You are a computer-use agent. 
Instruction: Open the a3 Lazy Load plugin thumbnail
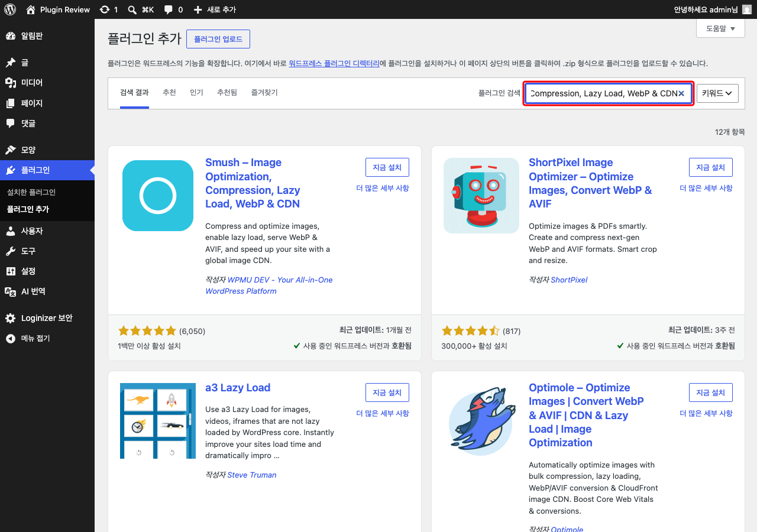point(158,421)
